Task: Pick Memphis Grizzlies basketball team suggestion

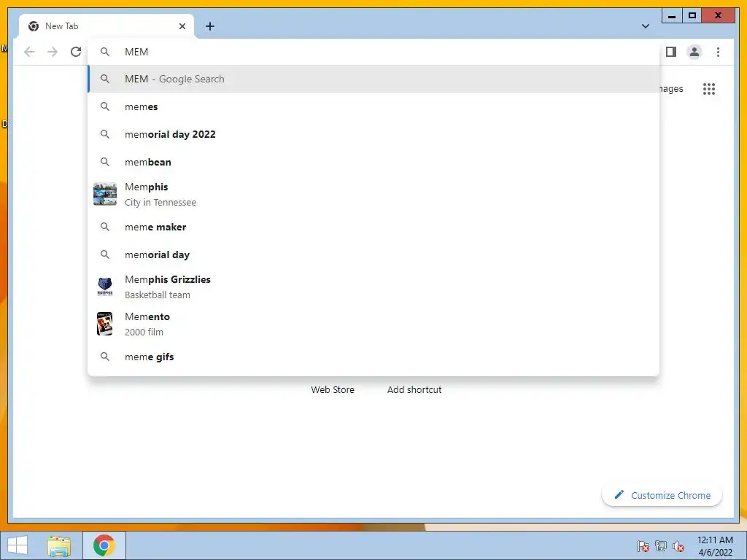Action: (374, 287)
